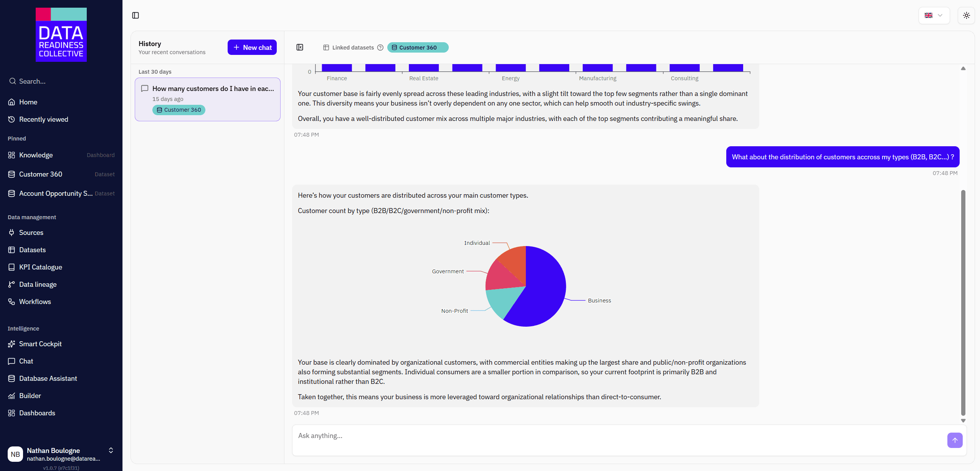This screenshot has width=980, height=471.
Task: Open the Customer 360 linked dataset chip
Action: tap(418, 48)
